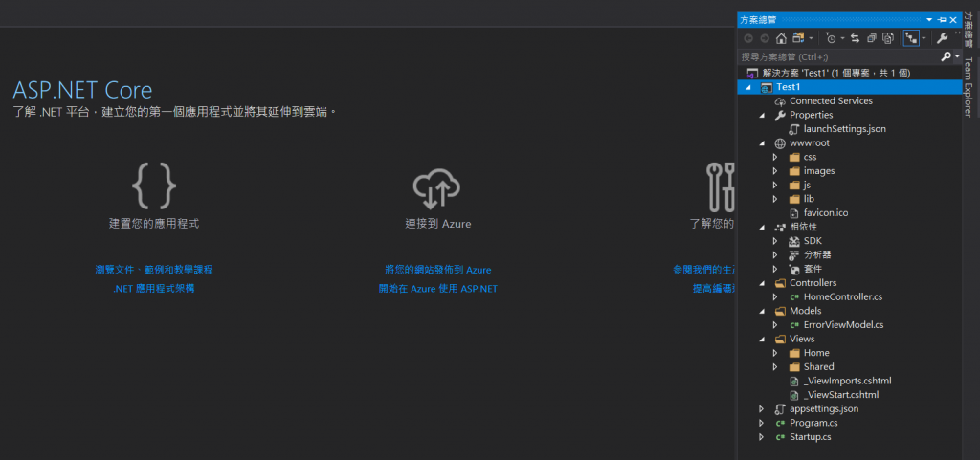Select the Shared folder icon
The width and height of the screenshot is (980, 460).
tap(793, 367)
